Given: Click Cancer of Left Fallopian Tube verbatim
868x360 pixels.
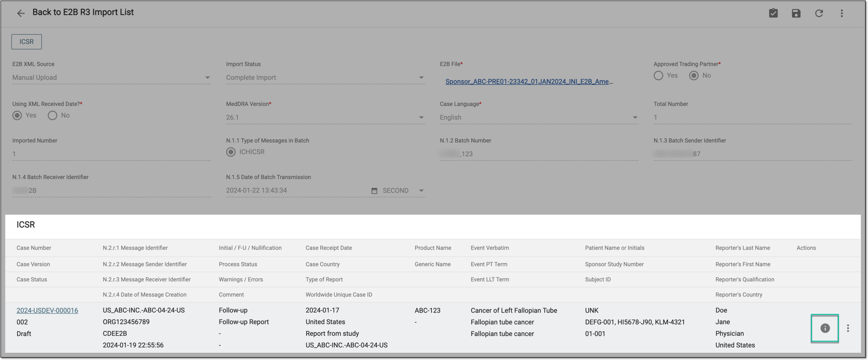Looking at the screenshot, I should 514,310.
